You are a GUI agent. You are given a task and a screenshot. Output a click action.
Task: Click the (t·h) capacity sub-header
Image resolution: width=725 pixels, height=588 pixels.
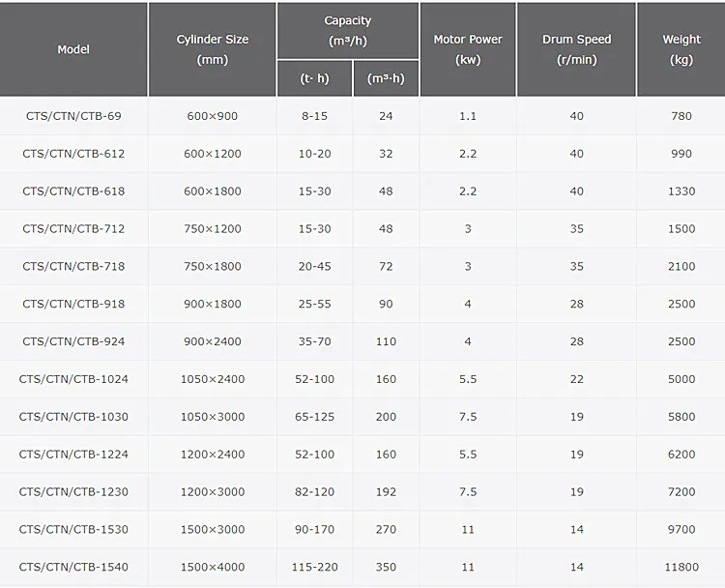[315, 79]
